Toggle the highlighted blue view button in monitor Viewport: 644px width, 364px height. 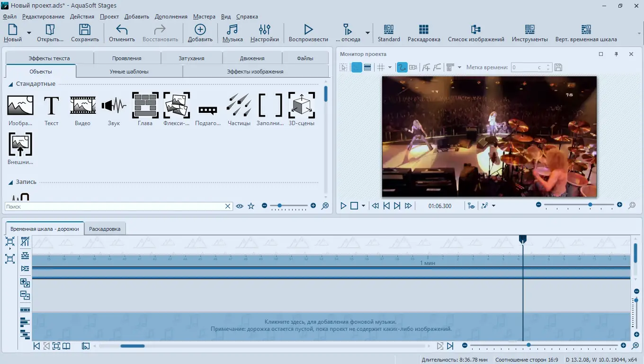(357, 67)
